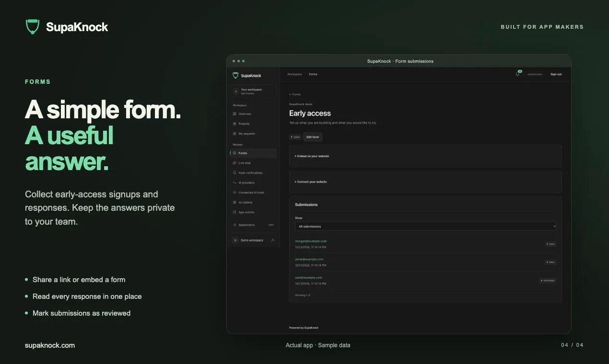This screenshot has height=364, width=609.
Task: Go to Push notifications in sidebar
Action: [x=254, y=173]
